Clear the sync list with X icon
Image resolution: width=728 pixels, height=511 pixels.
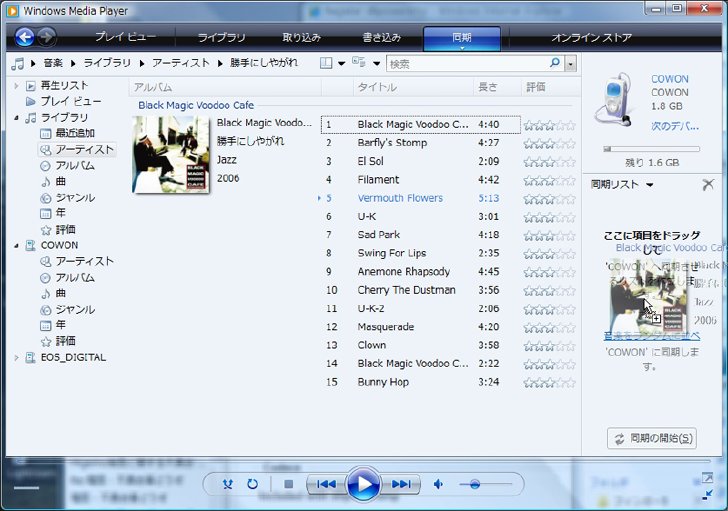pyautogui.click(x=708, y=185)
